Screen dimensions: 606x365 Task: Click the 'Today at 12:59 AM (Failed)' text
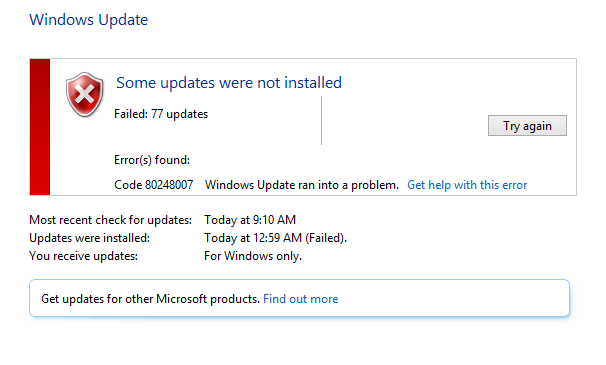275,238
